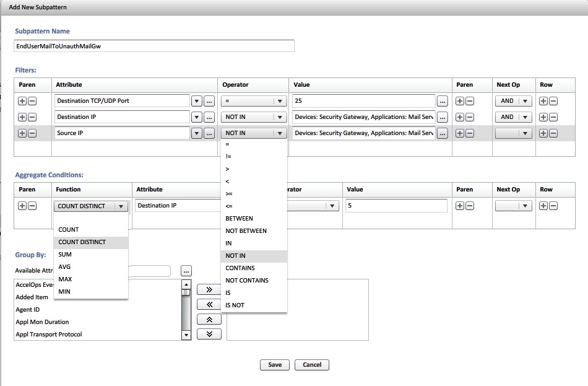
Task: Click the browse button beside Destination TCP/UDP Port attribute
Action: [209, 101]
